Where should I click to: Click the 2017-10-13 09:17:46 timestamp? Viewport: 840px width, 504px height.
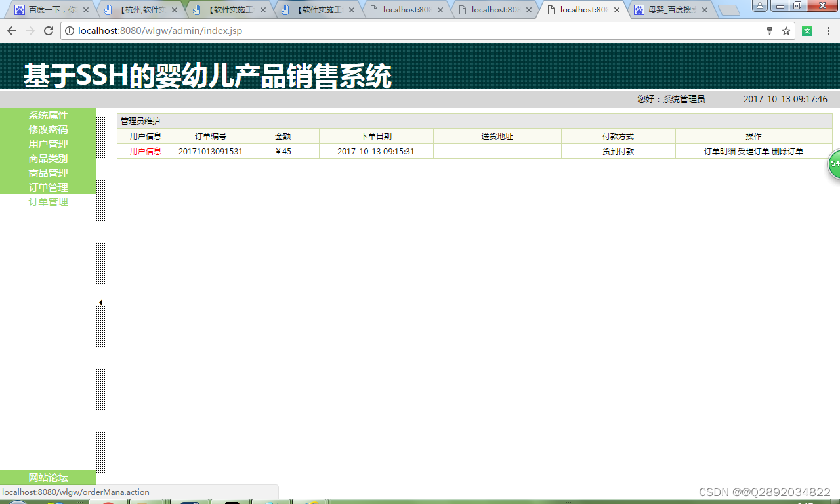point(786,99)
